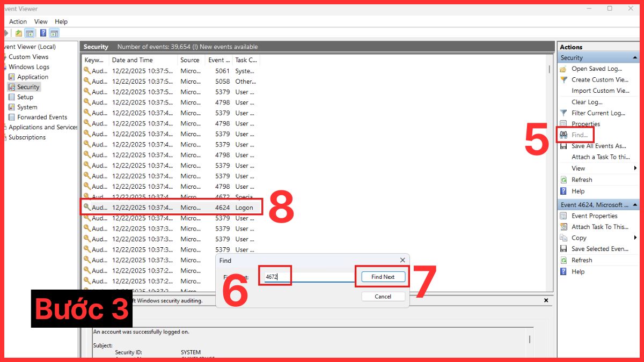Viewport: 644px width, 362px height.
Task: Click the Save All Events As disk icon
Action: (563, 146)
